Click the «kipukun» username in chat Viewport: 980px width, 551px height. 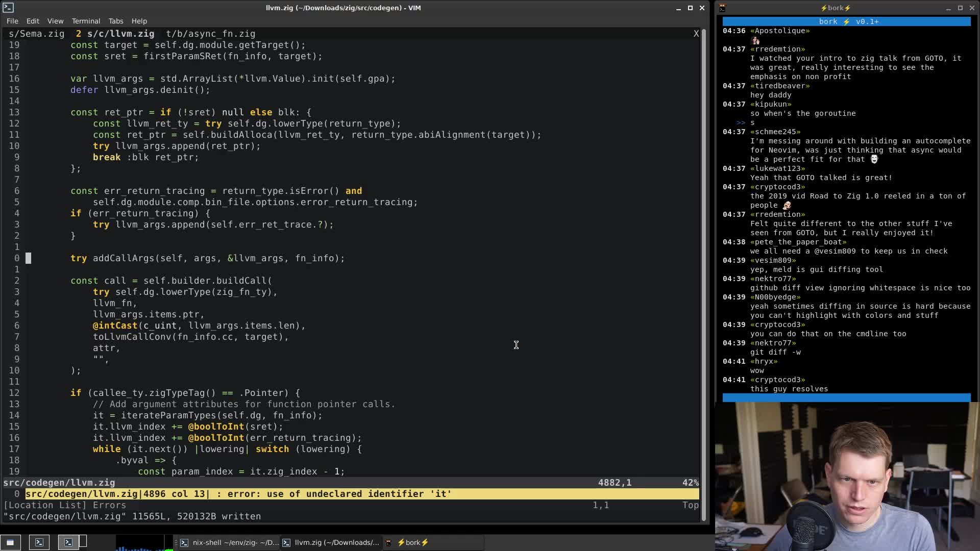pyautogui.click(x=771, y=104)
